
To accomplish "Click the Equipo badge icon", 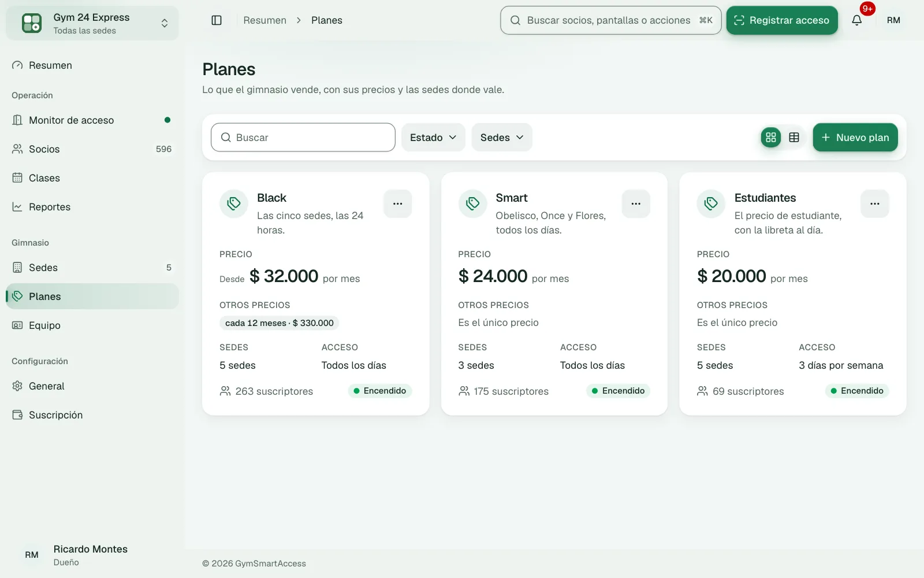I will click(17, 325).
